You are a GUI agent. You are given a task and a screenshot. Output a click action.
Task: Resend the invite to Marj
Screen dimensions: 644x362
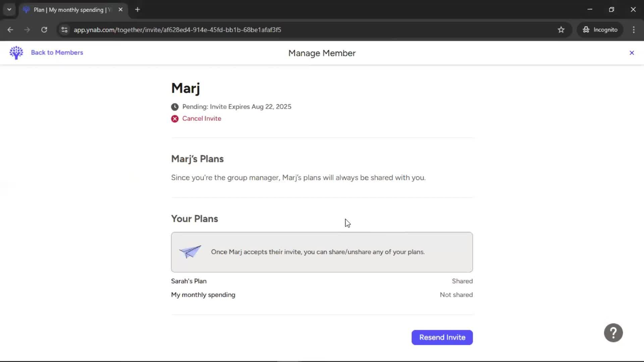click(x=442, y=337)
